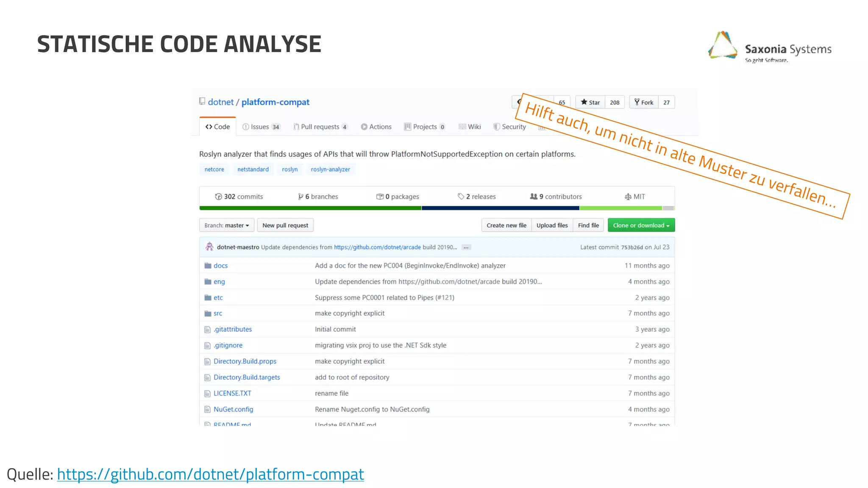
Task: Click the license scale icon
Action: click(x=628, y=197)
